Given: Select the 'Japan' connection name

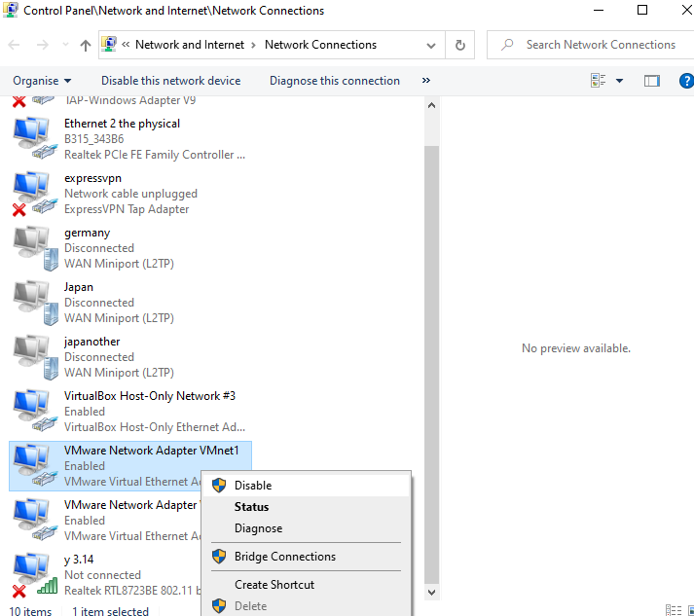Looking at the screenshot, I should 78,287.
